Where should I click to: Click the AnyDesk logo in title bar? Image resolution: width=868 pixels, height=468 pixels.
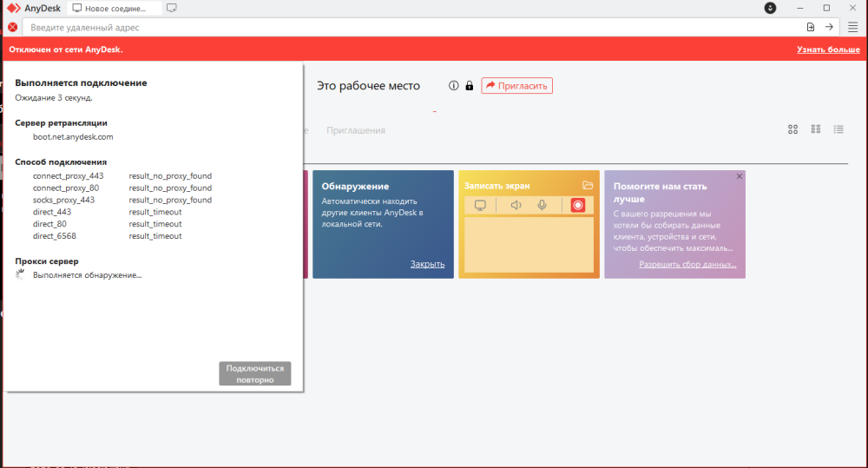[x=13, y=9]
